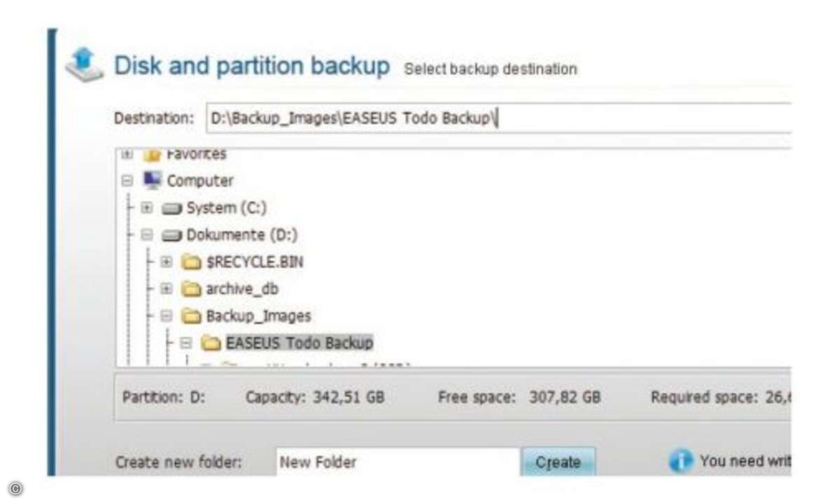
Task: Select the Favorites tree label
Action: pos(197,154)
